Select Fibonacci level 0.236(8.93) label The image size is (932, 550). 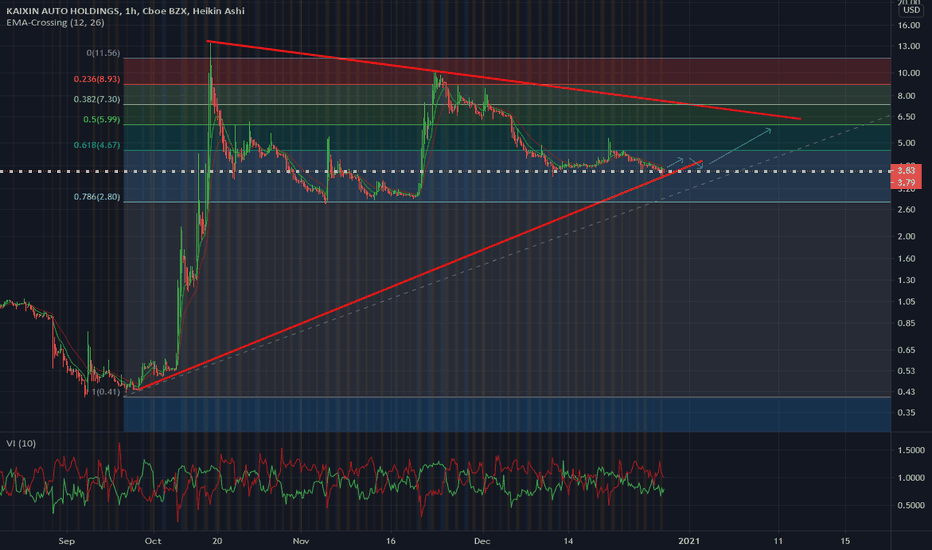coord(97,79)
